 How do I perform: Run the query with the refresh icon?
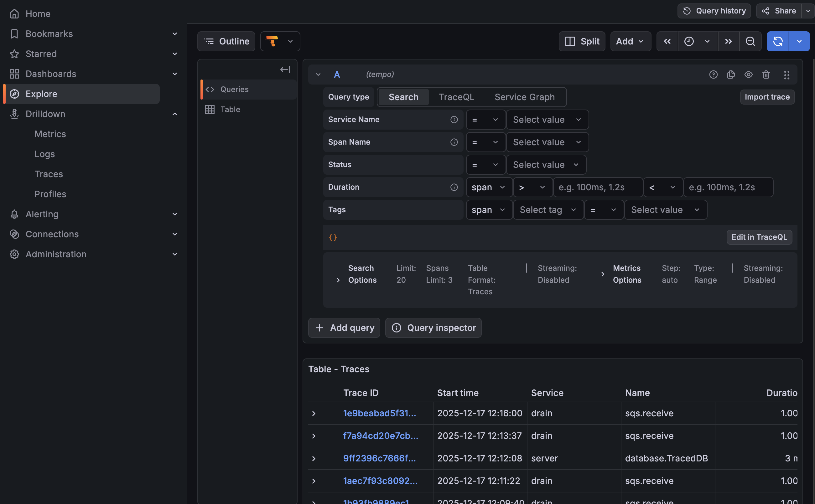coord(778,41)
